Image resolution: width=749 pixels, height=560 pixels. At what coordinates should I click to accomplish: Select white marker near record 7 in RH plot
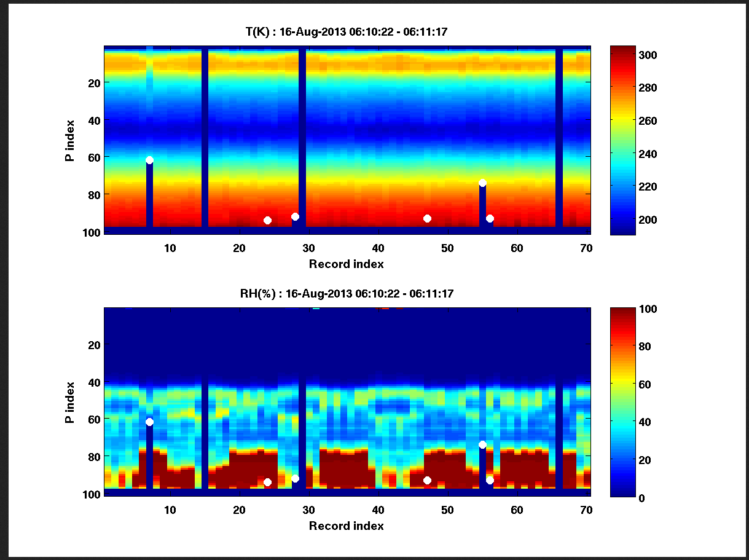149,422
